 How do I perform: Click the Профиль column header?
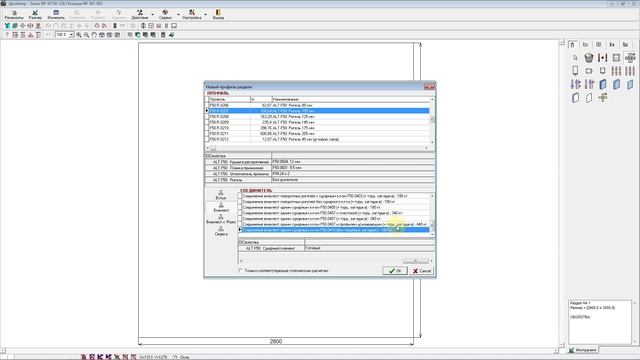pos(229,99)
